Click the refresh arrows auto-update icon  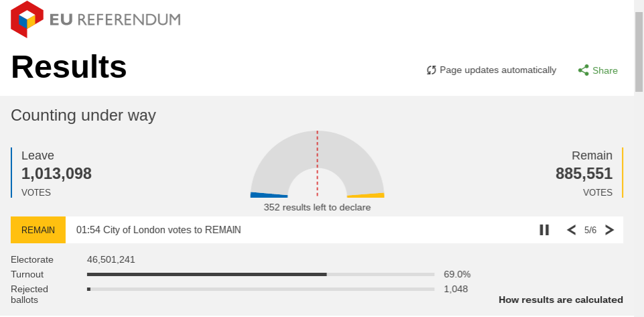coord(431,70)
